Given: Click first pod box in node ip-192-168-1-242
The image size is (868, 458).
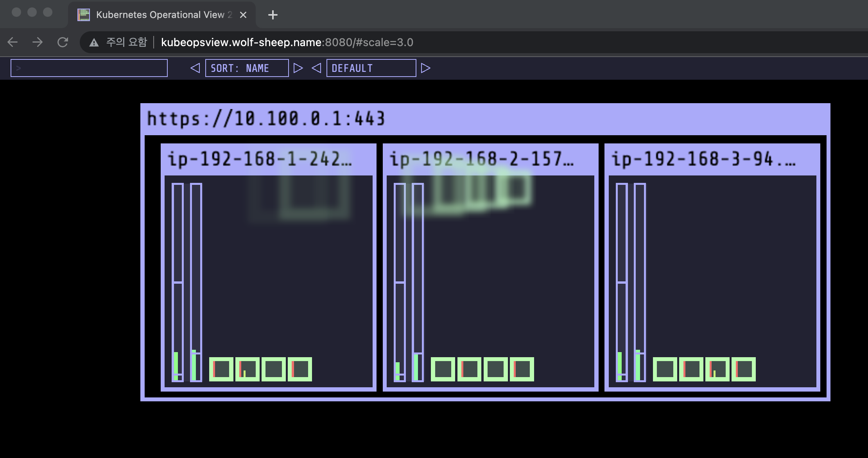Looking at the screenshot, I should pyautogui.click(x=221, y=369).
